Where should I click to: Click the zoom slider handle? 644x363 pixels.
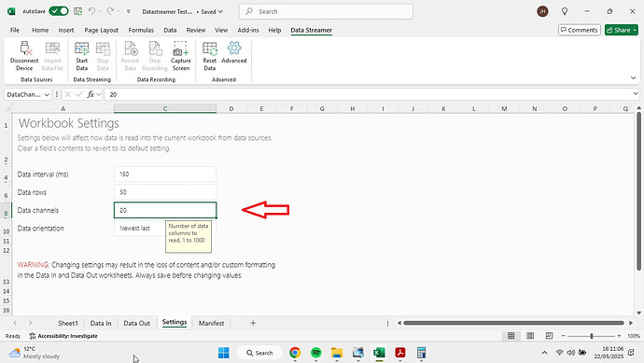point(592,336)
